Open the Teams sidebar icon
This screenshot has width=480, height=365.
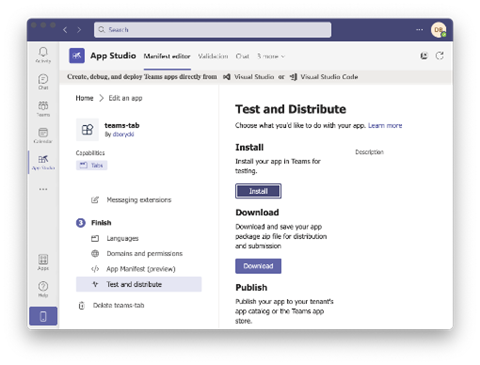(x=43, y=109)
